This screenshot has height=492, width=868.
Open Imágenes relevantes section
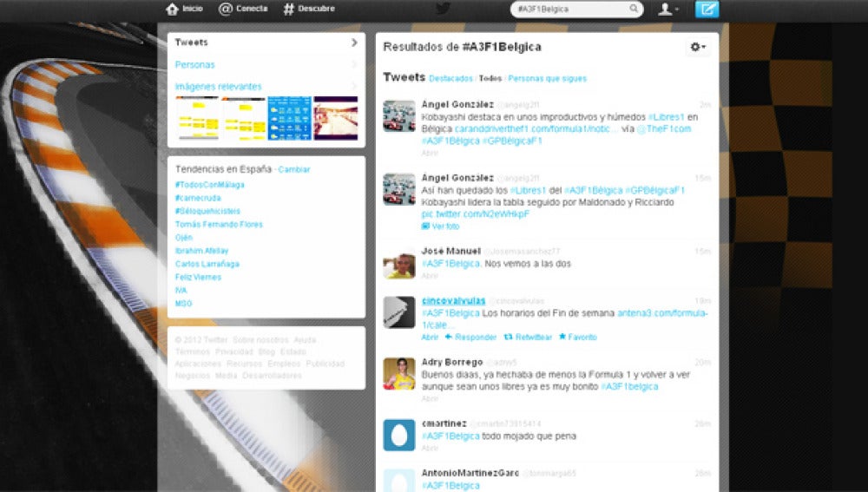(x=218, y=86)
